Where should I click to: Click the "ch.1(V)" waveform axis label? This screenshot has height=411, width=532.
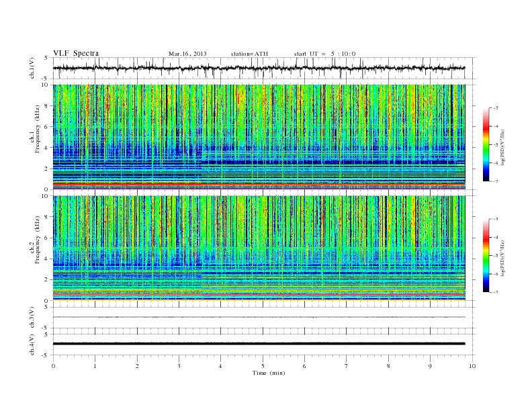click(x=32, y=68)
